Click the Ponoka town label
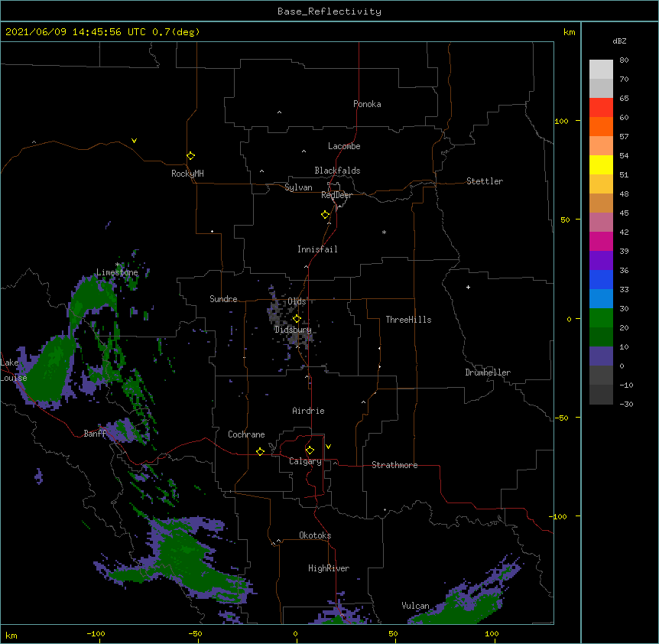659x644 pixels. point(367,104)
